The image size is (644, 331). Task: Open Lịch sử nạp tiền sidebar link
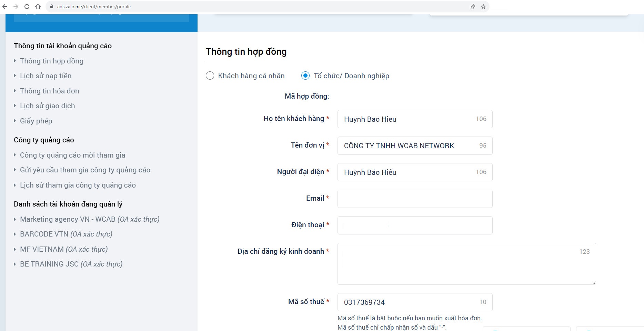coord(46,76)
